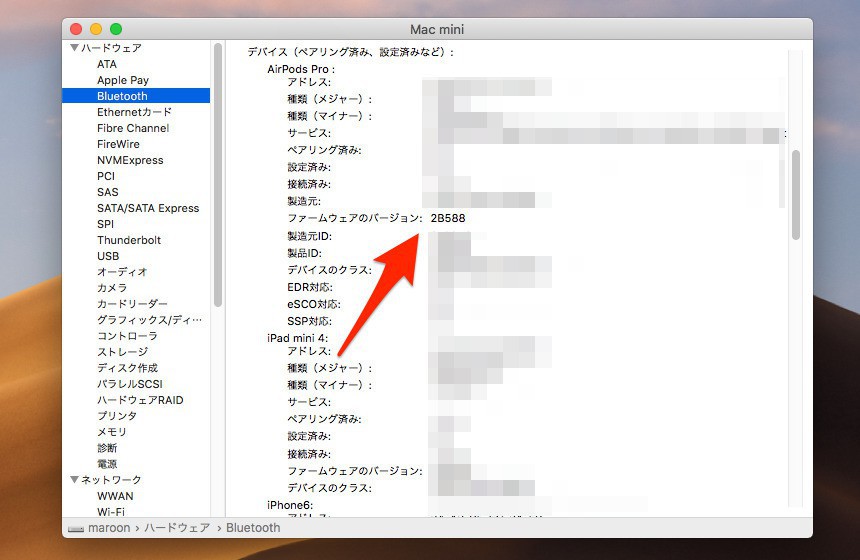
Task: Select Wi-Fi in the sidebar
Action: (111, 511)
